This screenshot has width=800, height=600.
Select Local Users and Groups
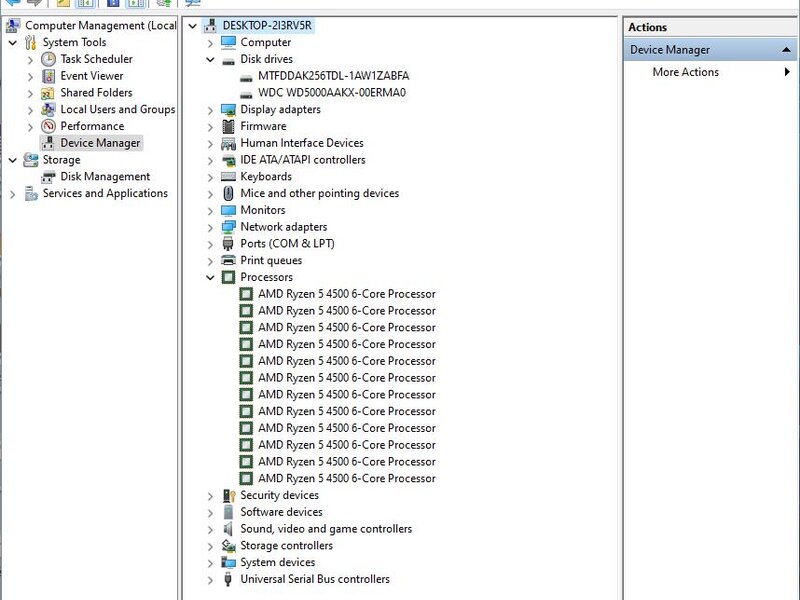[x=117, y=110]
